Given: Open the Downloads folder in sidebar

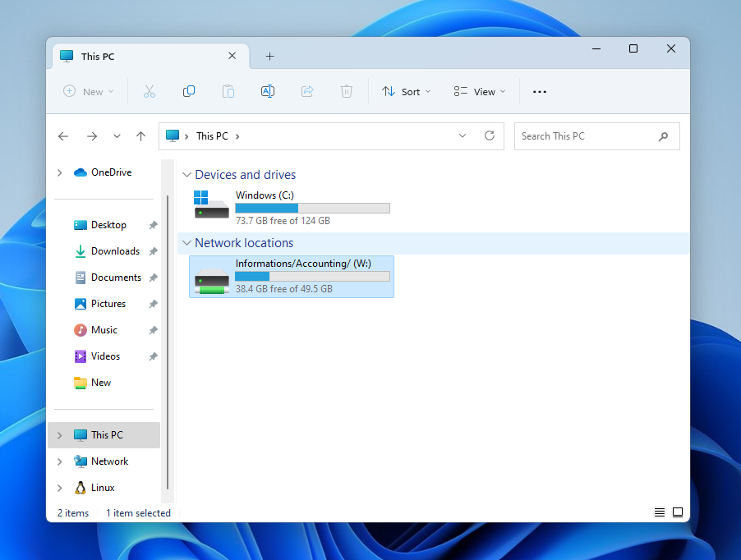Looking at the screenshot, I should click(114, 251).
